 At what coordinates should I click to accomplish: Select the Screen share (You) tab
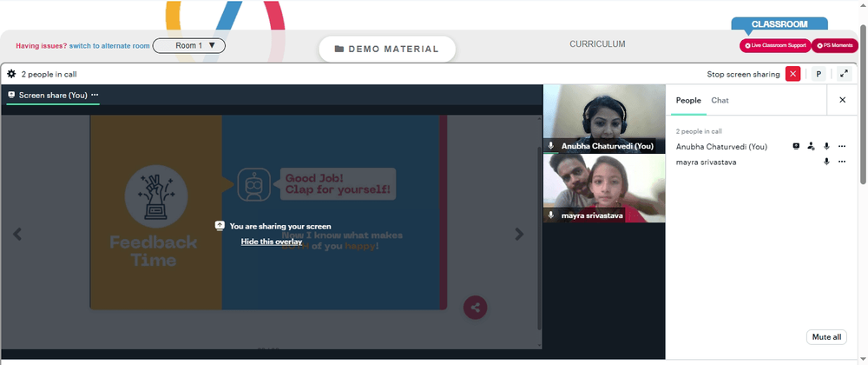click(53, 96)
